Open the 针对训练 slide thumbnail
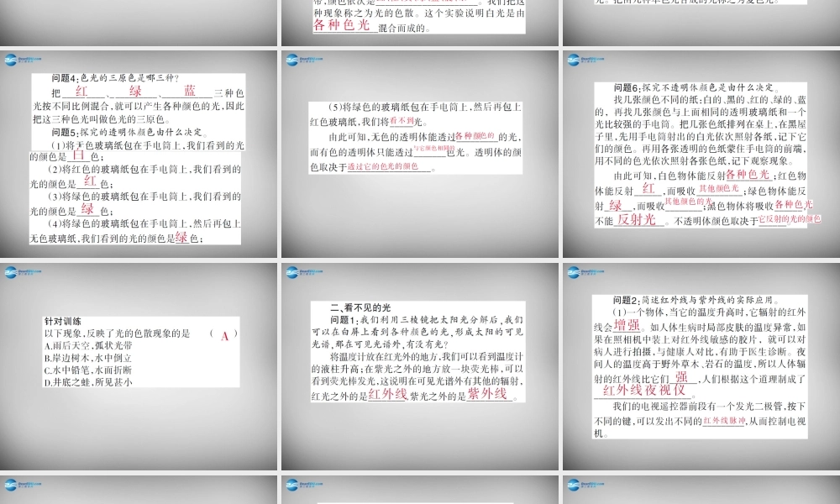This screenshot has height=504, width=840. tap(139, 366)
